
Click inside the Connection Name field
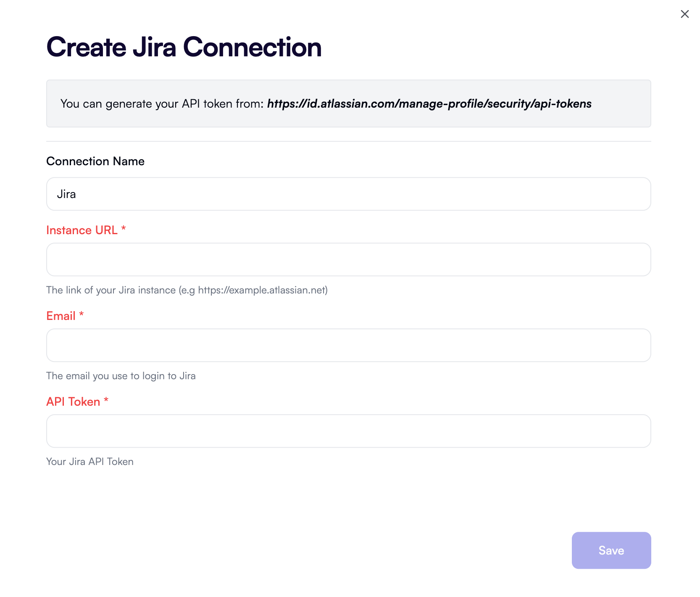(348, 194)
